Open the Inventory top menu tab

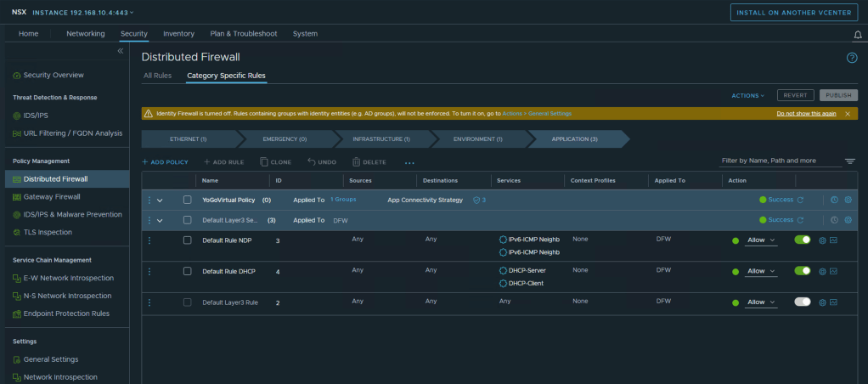click(178, 34)
